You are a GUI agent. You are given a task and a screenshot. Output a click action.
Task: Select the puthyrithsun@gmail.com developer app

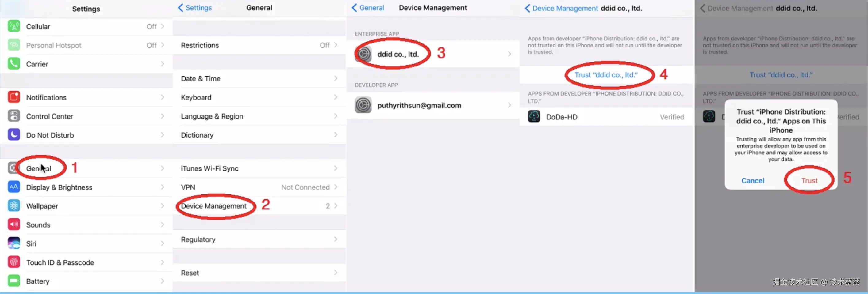pos(433,105)
